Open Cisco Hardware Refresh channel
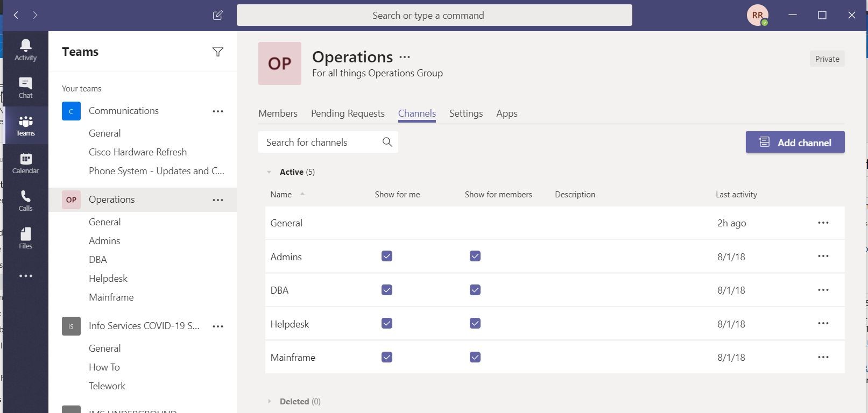Image resolution: width=868 pixels, height=413 pixels. click(138, 152)
